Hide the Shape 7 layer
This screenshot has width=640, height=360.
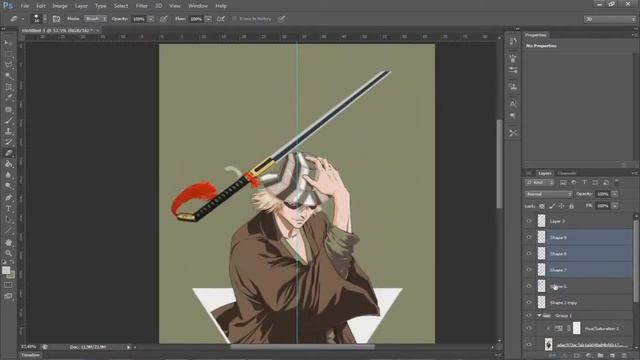[529, 270]
